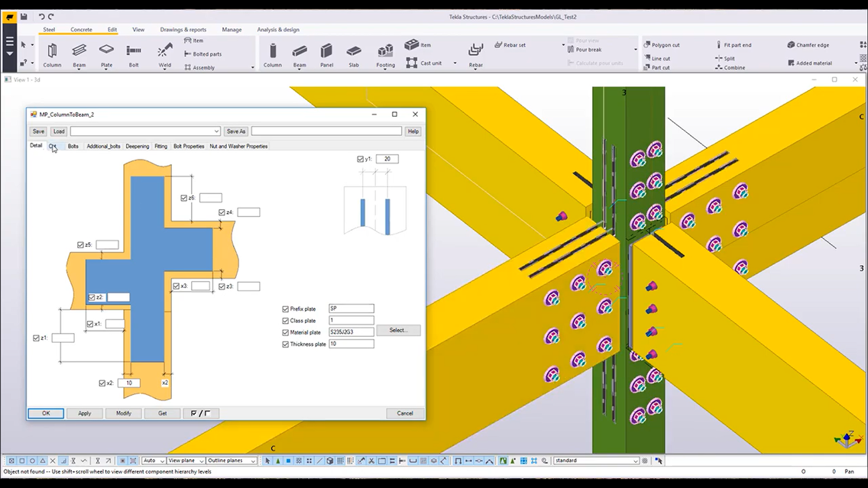This screenshot has height=488, width=868.
Task: Click the Fit part end tool
Action: (734, 45)
